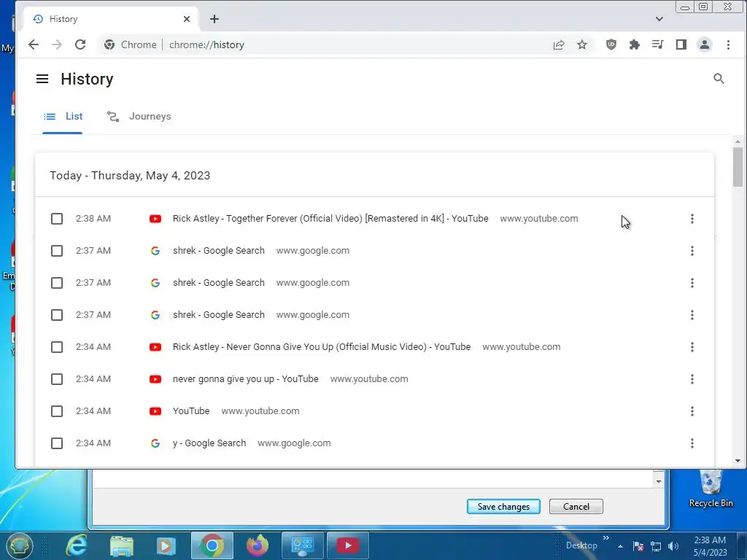Screen dimensions: 747x560
Task: Open the tab search chevron
Action: tap(659, 19)
